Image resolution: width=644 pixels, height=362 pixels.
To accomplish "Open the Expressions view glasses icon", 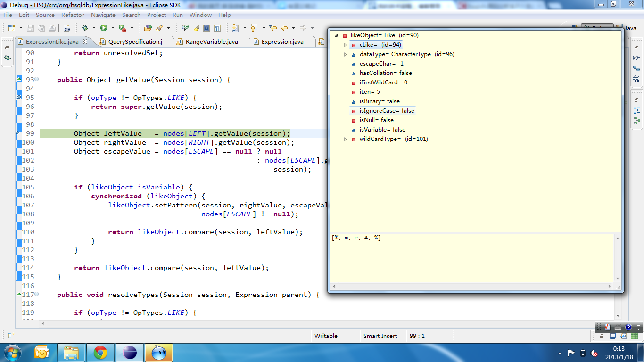I will 636,79.
